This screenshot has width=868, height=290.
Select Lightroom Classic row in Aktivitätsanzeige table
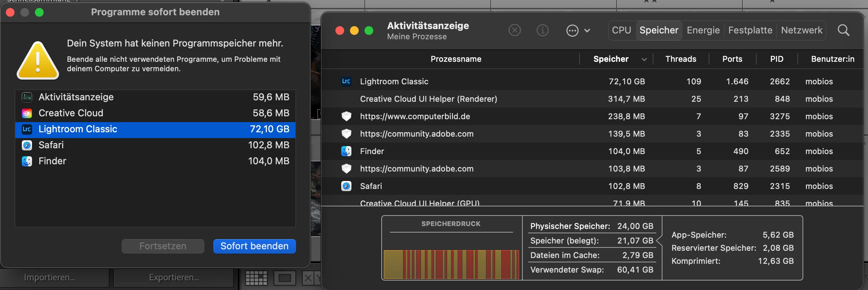pos(592,81)
